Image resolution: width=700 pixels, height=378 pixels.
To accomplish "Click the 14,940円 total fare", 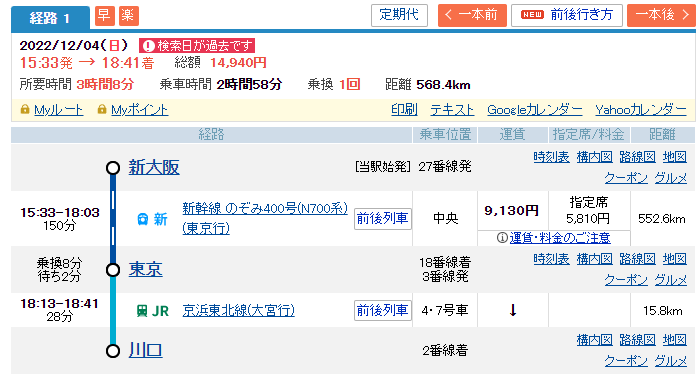I will click(x=238, y=63).
